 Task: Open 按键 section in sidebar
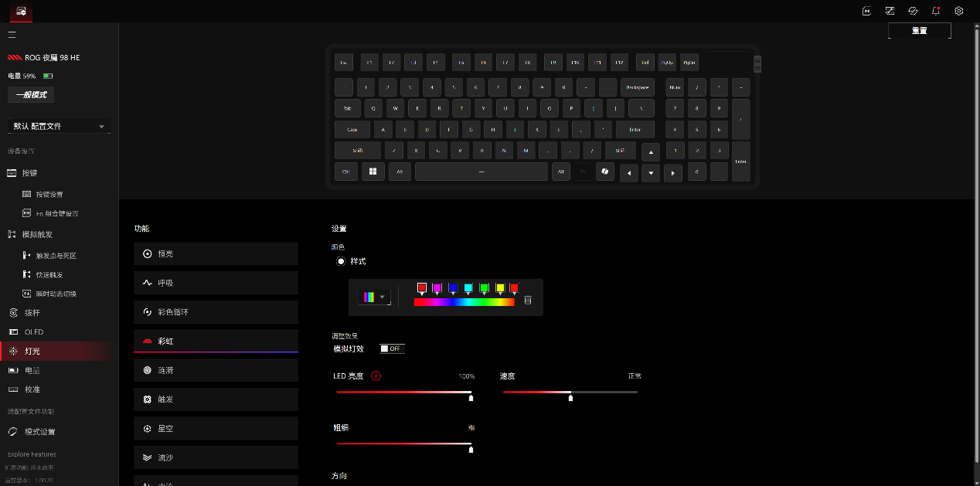tap(29, 173)
